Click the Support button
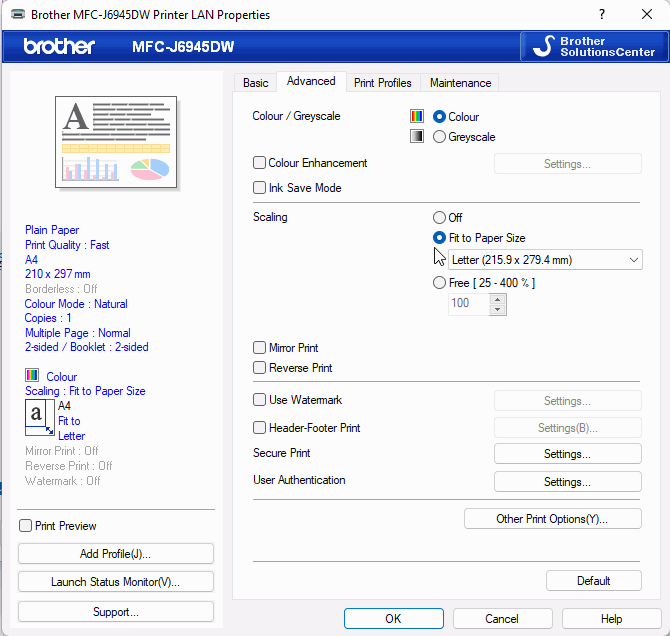The image size is (670, 636). click(116, 612)
